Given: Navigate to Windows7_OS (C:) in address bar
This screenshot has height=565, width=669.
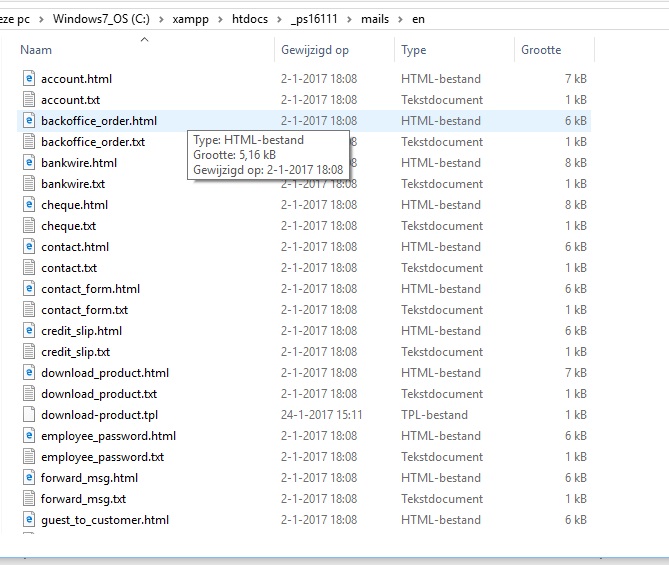Looking at the screenshot, I should click(101, 19).
